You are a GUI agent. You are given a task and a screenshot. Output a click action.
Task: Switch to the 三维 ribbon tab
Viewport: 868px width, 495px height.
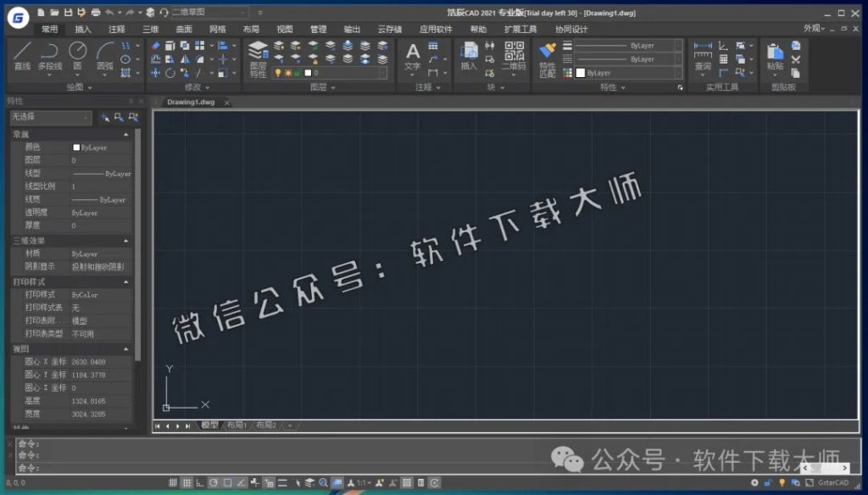[150, 28]
